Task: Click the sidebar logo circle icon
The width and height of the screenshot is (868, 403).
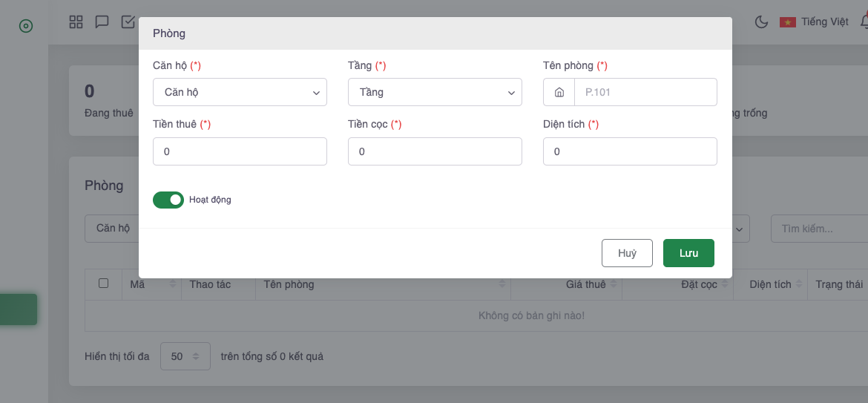Action: (25, 26)
